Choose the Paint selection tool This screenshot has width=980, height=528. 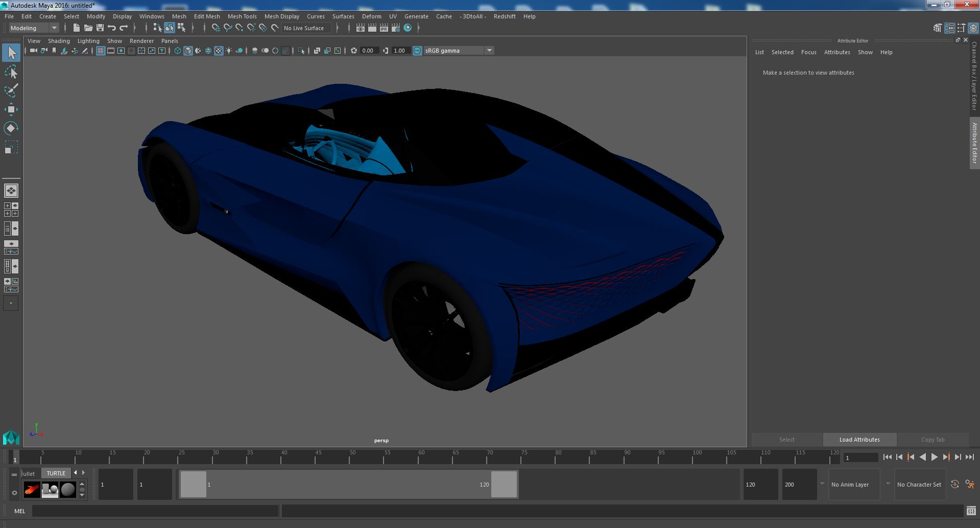(x=11, y=90)
